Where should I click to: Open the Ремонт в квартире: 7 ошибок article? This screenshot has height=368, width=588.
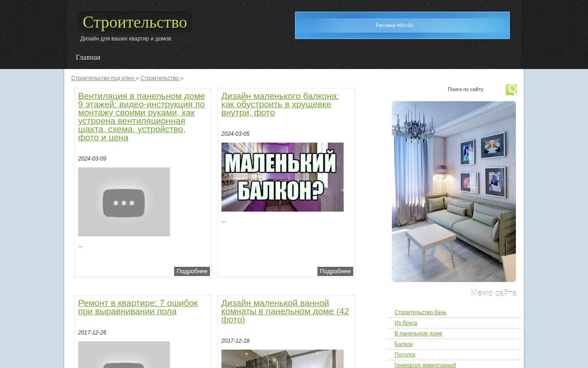[138, 307]
